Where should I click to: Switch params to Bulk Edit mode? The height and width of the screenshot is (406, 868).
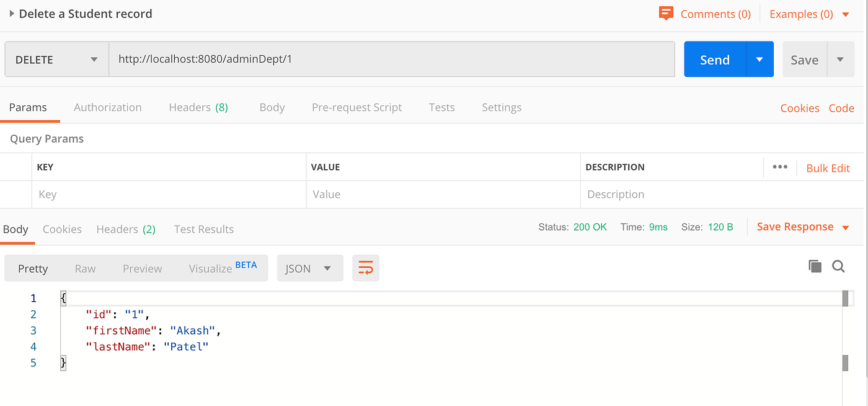828,167
